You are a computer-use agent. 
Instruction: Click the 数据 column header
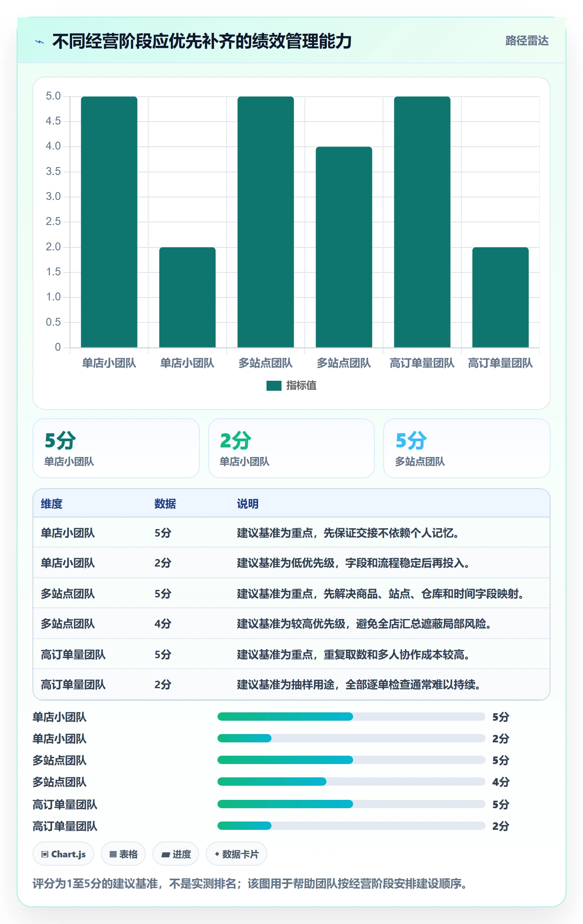point(165,504)
